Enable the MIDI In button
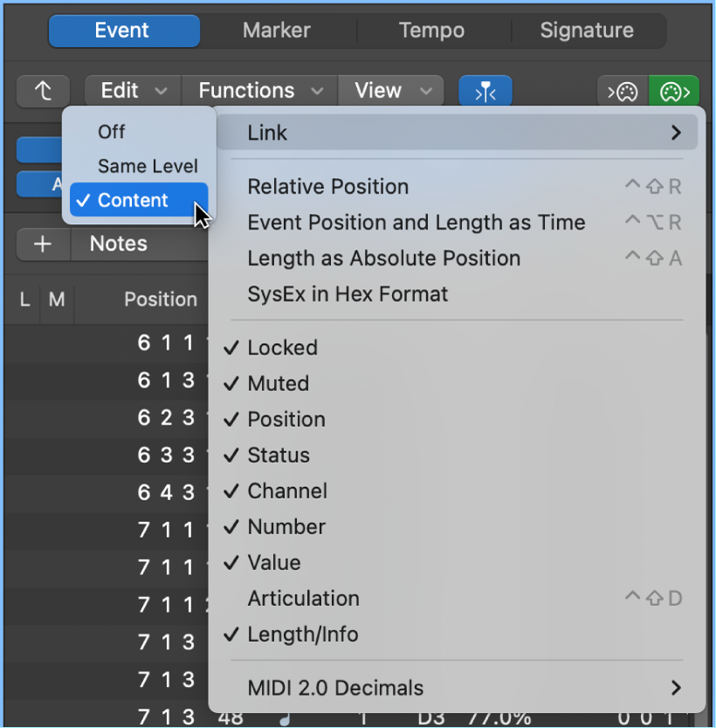The image size is (716, 728). [623, 92]
